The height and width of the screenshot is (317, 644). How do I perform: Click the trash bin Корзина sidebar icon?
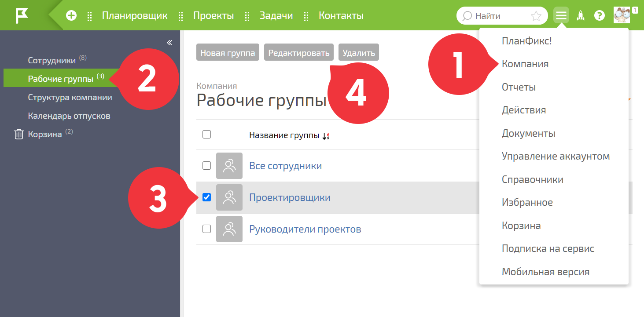coord(18,134)
